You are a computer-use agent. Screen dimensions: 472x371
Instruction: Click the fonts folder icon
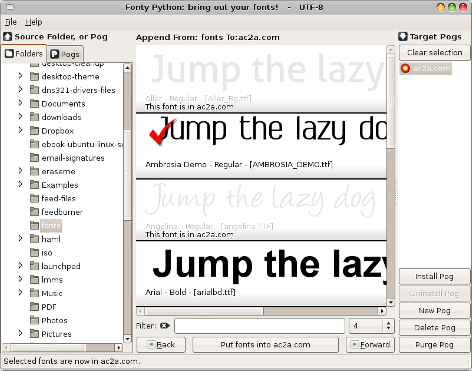point(34,226)
